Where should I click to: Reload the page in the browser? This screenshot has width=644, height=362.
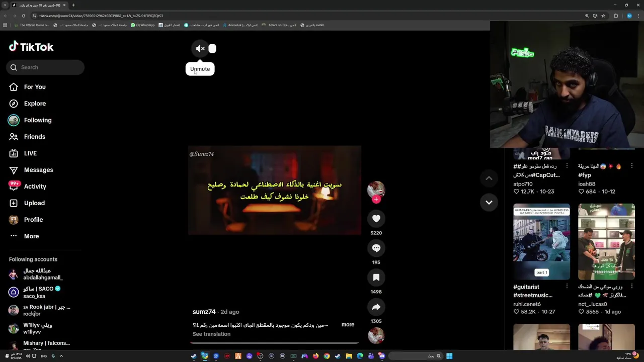click(x=23, y=16)
